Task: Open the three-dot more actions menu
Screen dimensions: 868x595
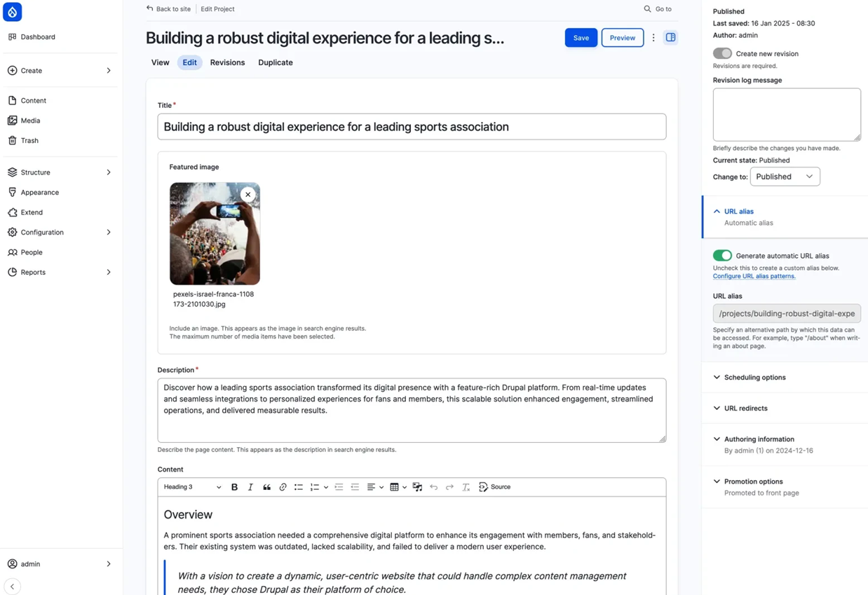Action: (653, 38)
